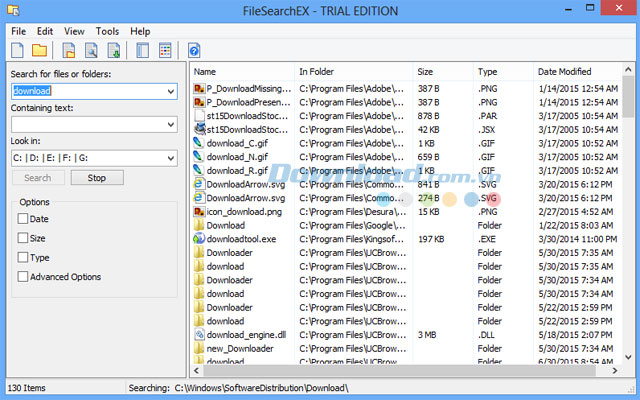Enable the Date option checkbox
This screenshot has width=640, height=400.
[x=23, y=219]
